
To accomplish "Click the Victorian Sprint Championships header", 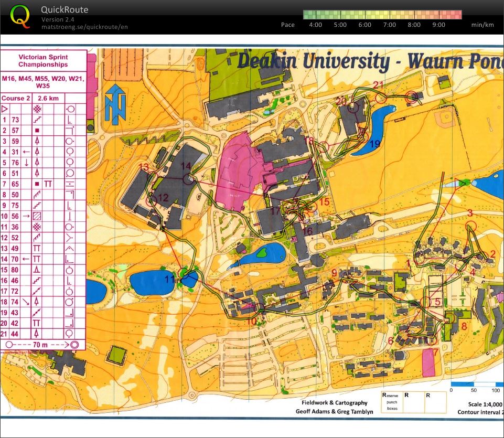I will pos(43,60).
